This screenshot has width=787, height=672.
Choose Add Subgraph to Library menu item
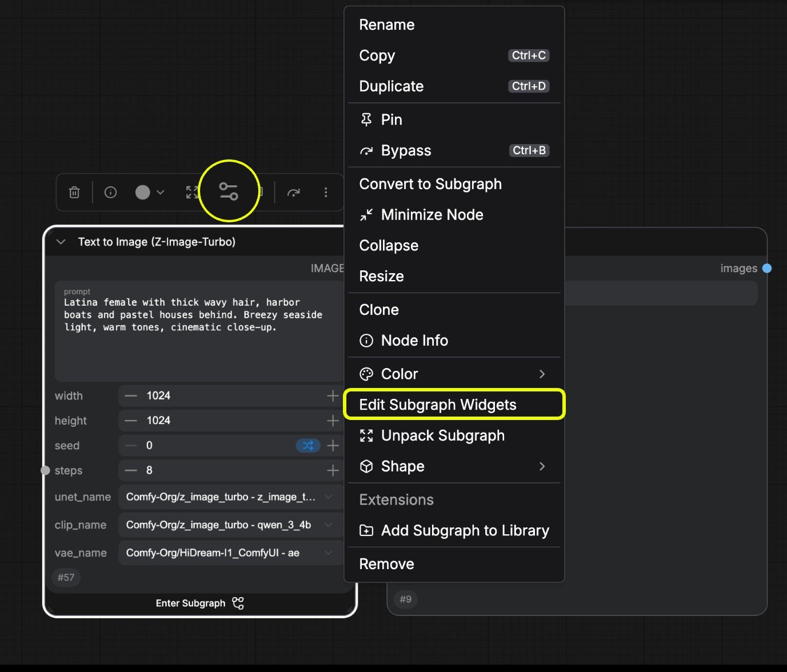coord(454,531)
